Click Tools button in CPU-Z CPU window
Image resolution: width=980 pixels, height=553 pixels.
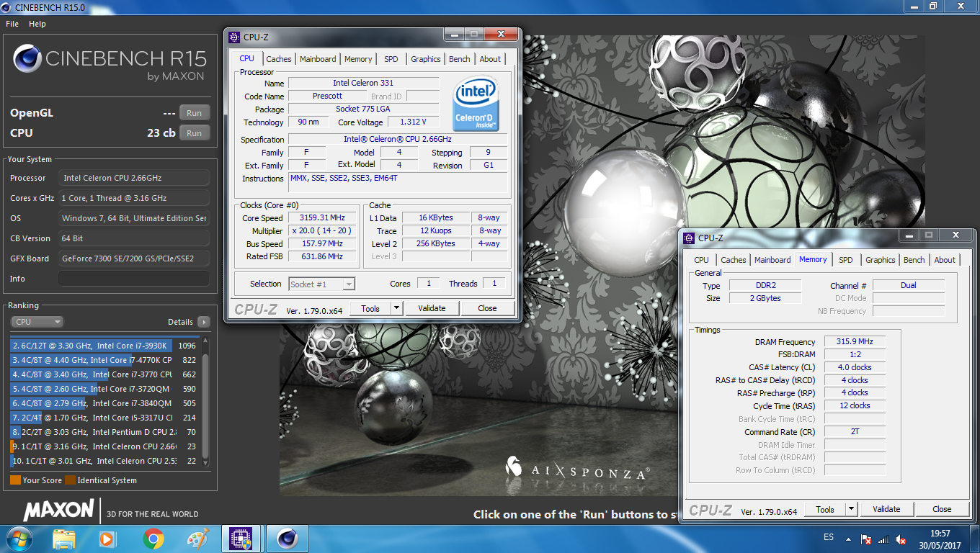pos(370,308)
